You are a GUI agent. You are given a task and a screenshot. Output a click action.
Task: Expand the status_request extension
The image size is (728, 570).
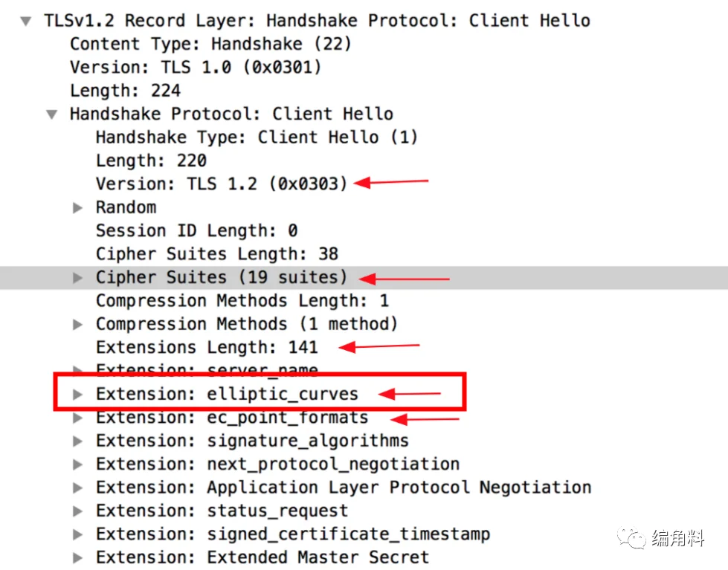[x=77, y=511]
